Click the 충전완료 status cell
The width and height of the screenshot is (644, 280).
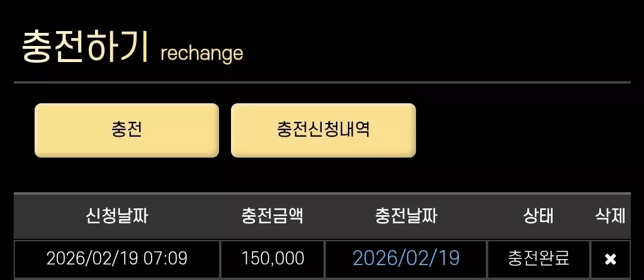538,259
